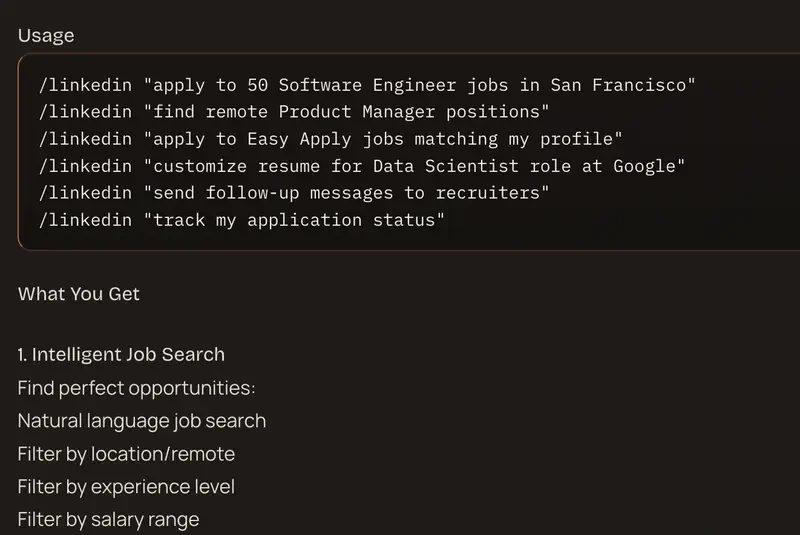Click the track my application status line
The height and width of the screenshot is (535, 800).
[242, 219]
